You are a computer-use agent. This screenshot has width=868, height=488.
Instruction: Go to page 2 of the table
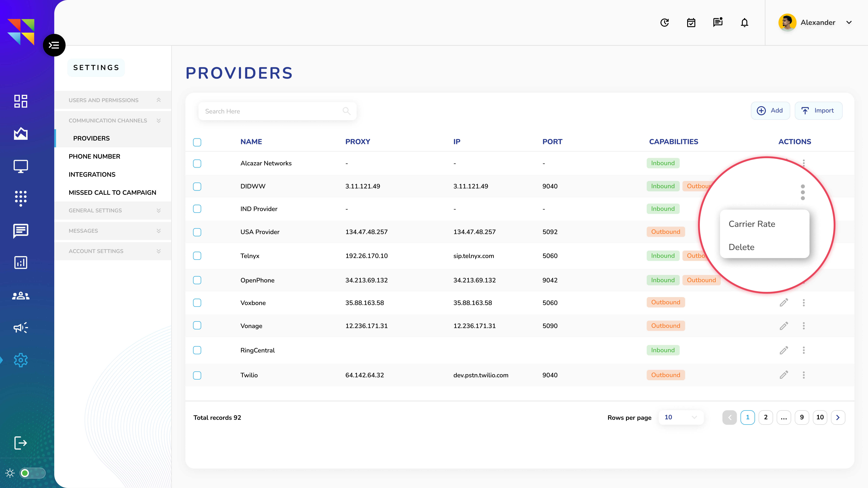tap(766, 417)
